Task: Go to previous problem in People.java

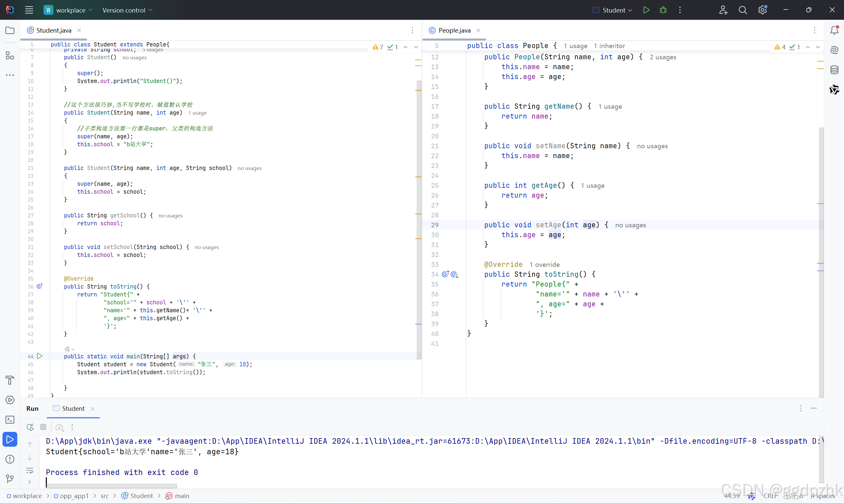Action: point(808,47)
